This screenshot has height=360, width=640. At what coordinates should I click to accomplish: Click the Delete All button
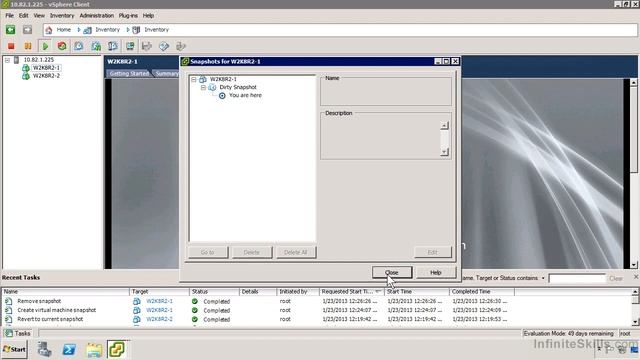[x=296, y=252]
